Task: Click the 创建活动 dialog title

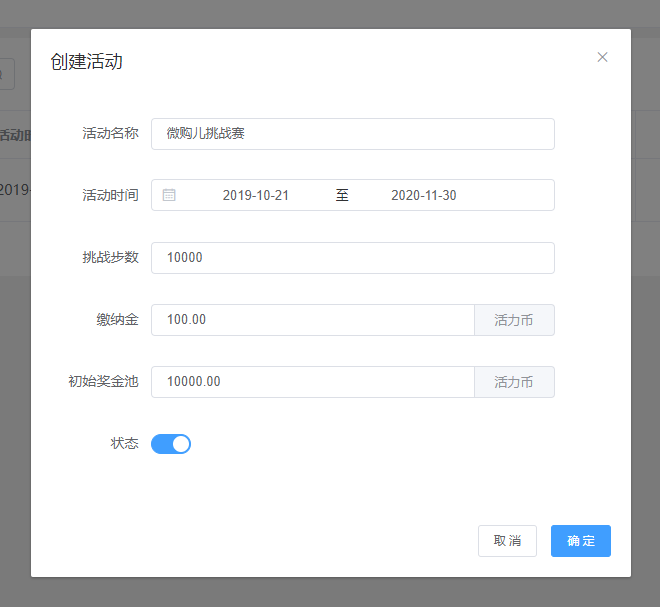Action: pyautogui.click(x=86, y=61)
